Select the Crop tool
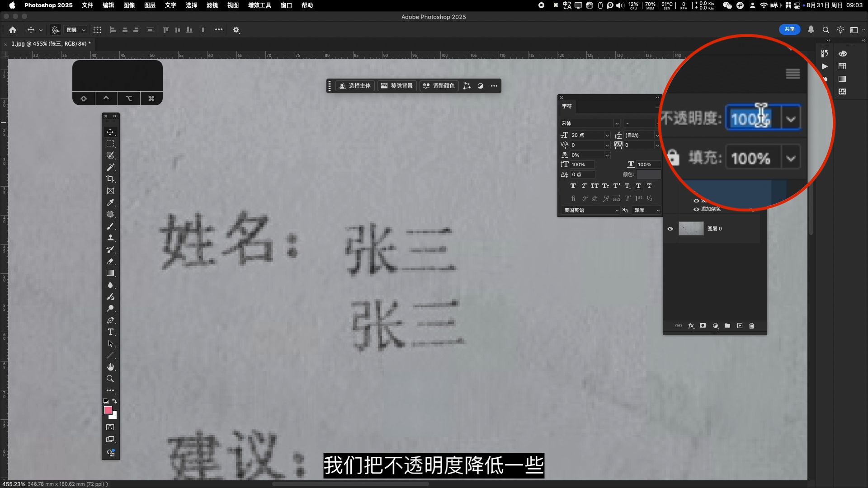This screenshot has width=868, height=488. [110, 179]
